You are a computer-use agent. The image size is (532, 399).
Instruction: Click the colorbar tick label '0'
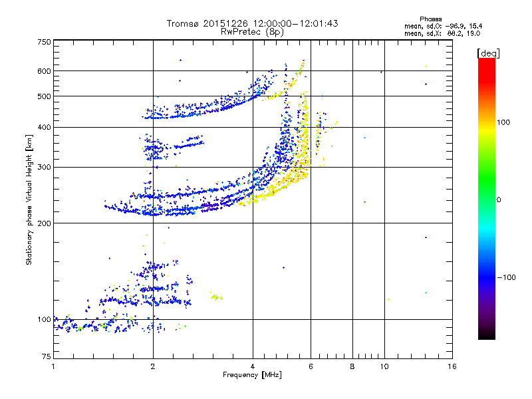coord(499,199)
